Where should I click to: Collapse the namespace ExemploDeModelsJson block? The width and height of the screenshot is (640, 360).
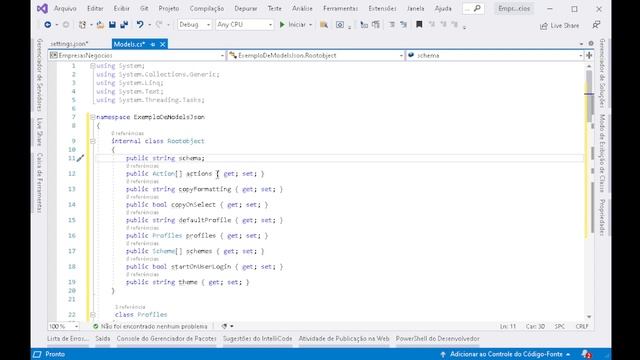point(93,117)
